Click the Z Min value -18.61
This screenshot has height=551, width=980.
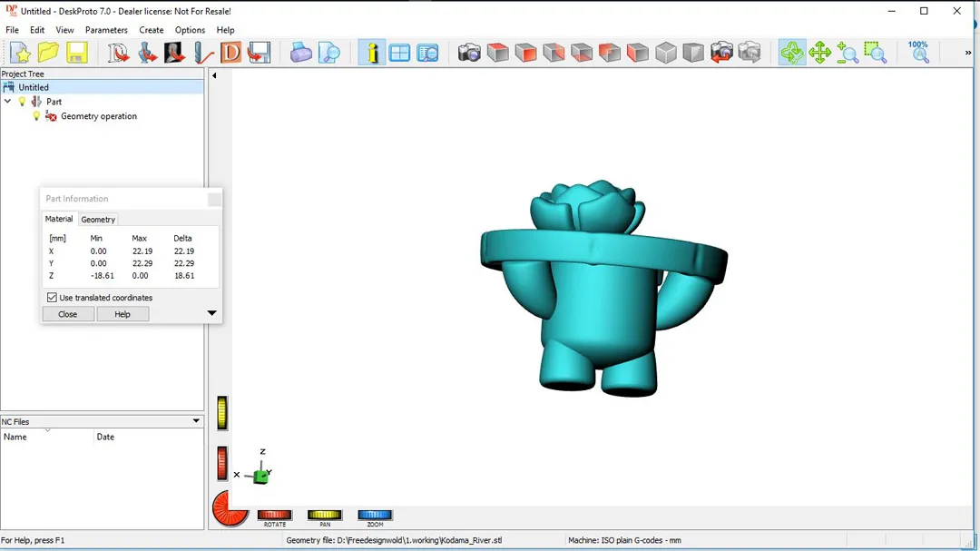pyautogui.click(x=102, y=275)
